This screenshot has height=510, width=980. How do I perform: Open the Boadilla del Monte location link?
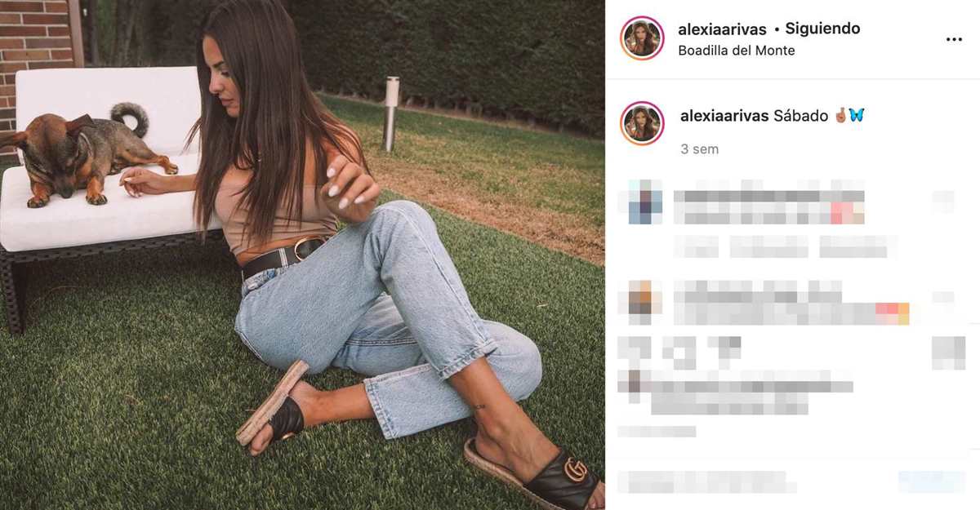[x=736, y=51]
